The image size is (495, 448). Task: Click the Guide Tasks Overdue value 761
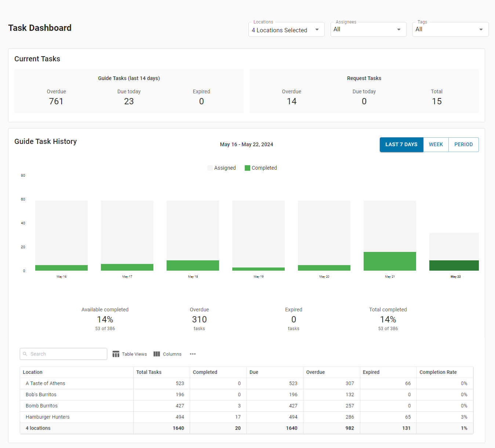pyautogui.click(x=56, y=101)
